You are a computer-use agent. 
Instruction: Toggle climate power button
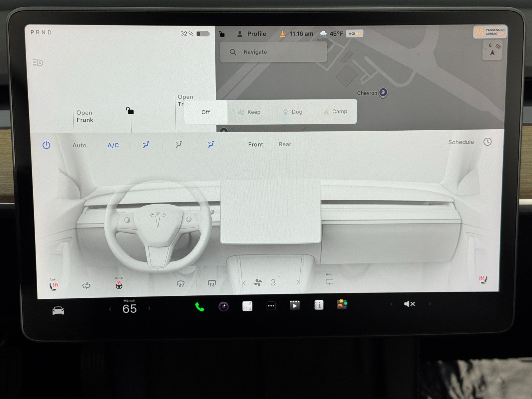(46, 145)
